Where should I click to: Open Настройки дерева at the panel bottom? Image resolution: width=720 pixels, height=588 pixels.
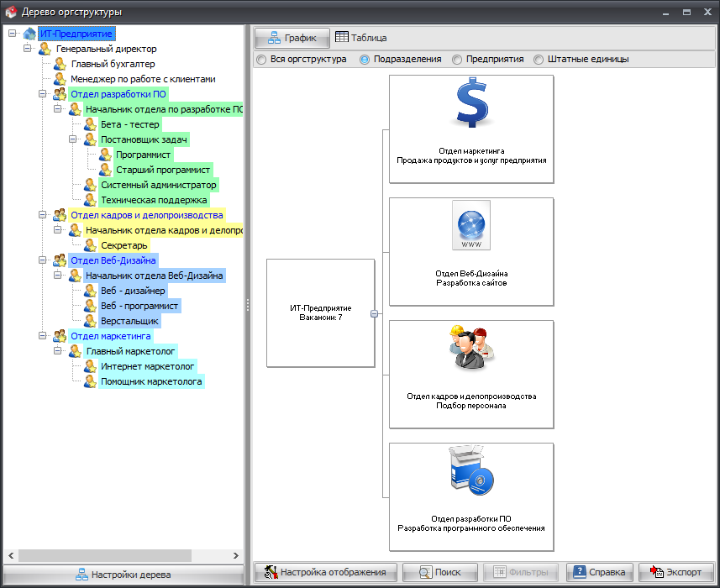pyautogui.click(x=123, y=575)
